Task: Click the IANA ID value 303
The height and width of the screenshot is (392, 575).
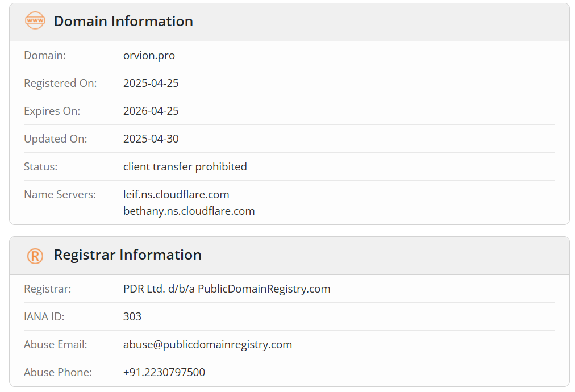Action: [x=132, y=316]
